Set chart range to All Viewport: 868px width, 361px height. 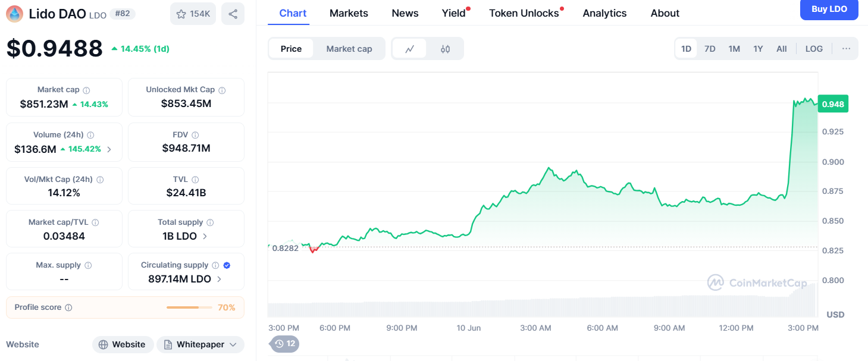click(782, 49)
